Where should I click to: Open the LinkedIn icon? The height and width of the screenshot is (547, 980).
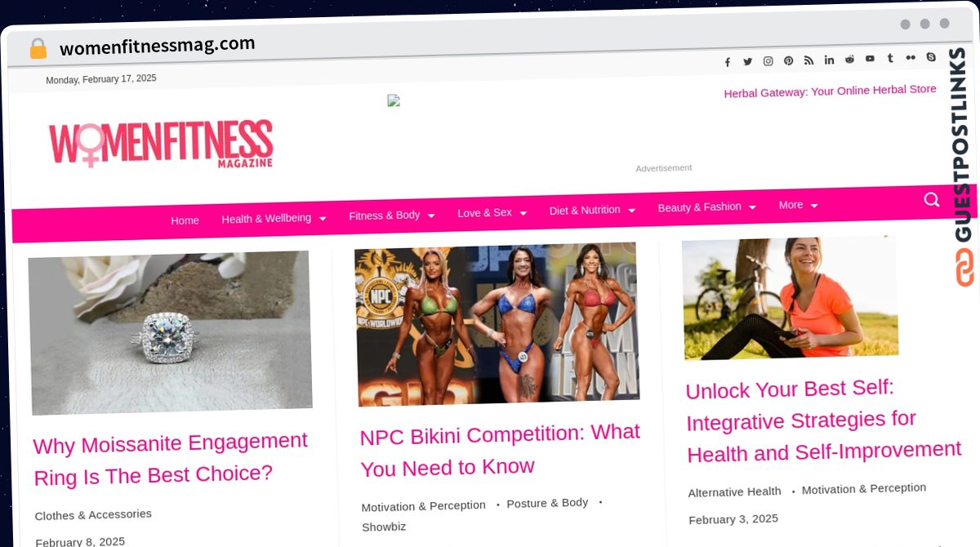[x=829, y=60]
